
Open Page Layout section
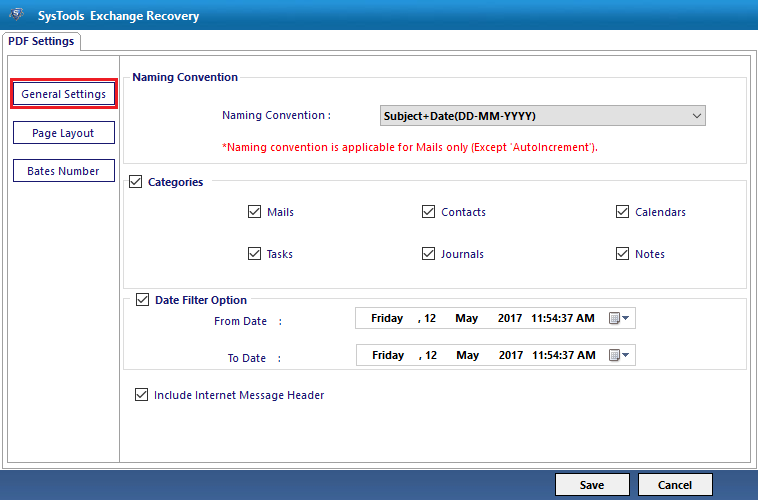[64, 133]
